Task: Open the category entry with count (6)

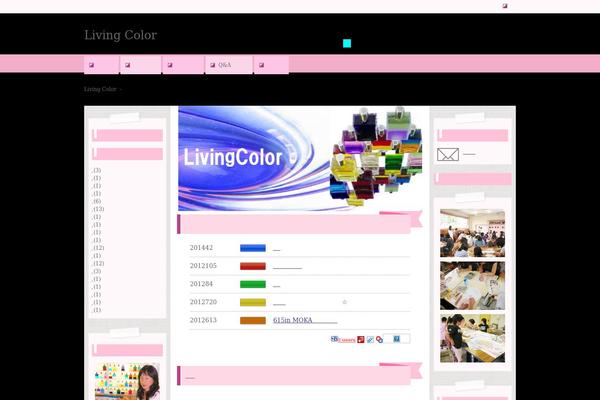Action: (96, 201)
